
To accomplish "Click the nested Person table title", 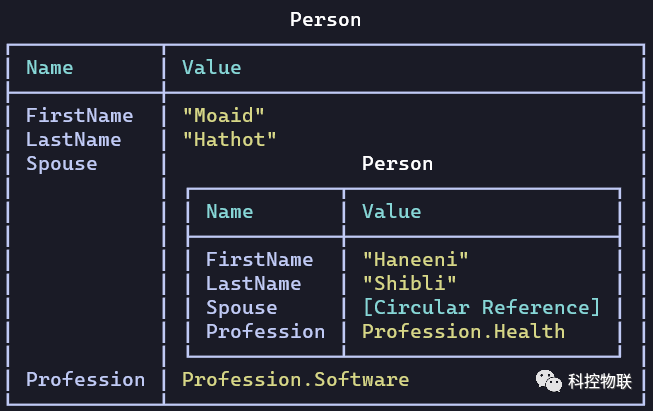I will (x=397, y=163).
